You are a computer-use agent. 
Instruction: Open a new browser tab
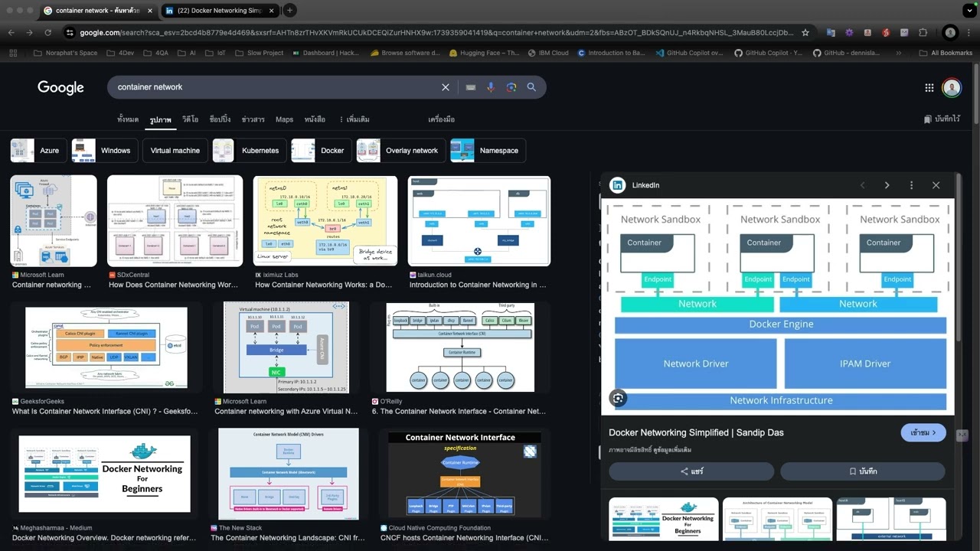pyautogui.click(x=289, y=11)
